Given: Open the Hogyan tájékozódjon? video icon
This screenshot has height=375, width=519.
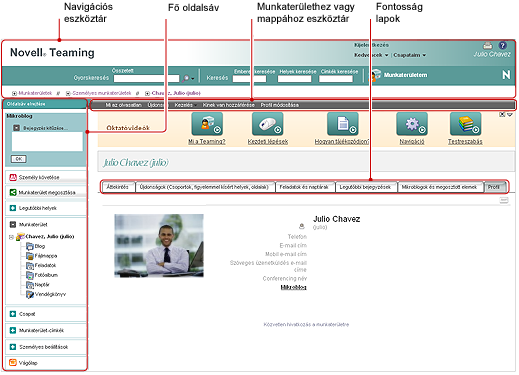Looking at the screenshot, I should pyautogui.click(x=343, y=124).
